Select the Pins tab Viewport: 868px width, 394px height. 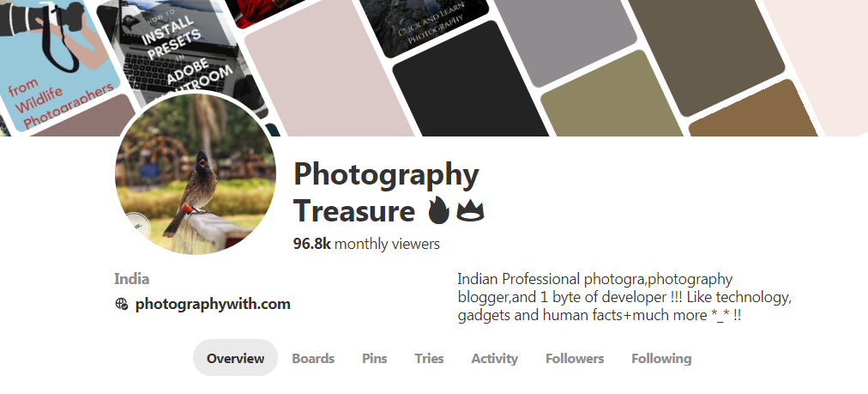pyautogui.click(x=374, y=358)
